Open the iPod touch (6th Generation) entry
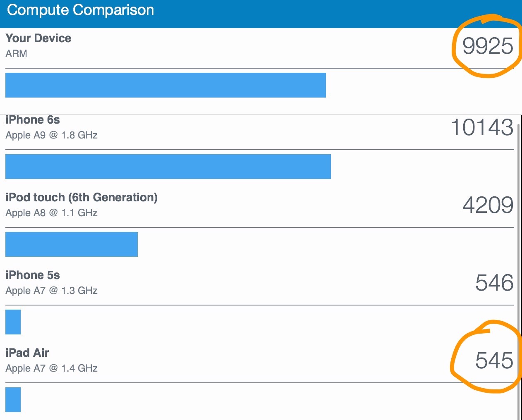Screen dimensions: 522x420 coord(81,198)
